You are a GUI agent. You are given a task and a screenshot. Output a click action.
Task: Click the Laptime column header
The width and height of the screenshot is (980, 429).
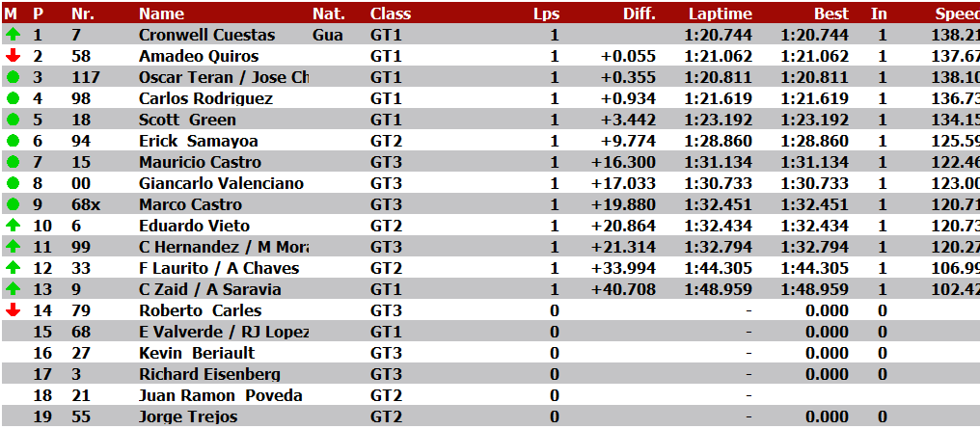point(721,13)
